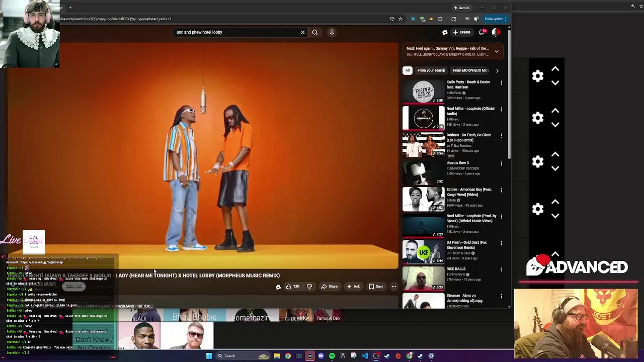Open Gemini in Chrome
The image size is (644, 362).
coord(461,8)
